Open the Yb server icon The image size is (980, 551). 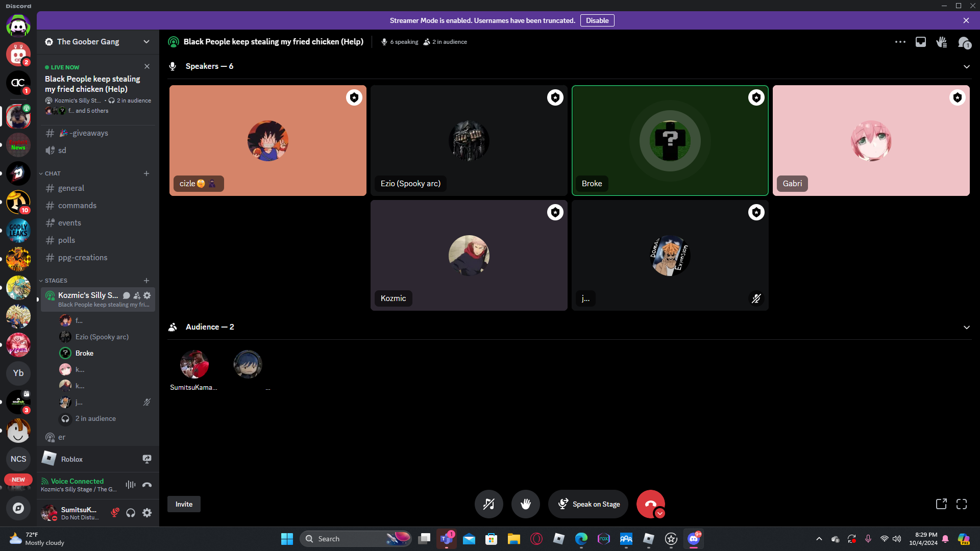pyautogui.click(x=18, y=373)
